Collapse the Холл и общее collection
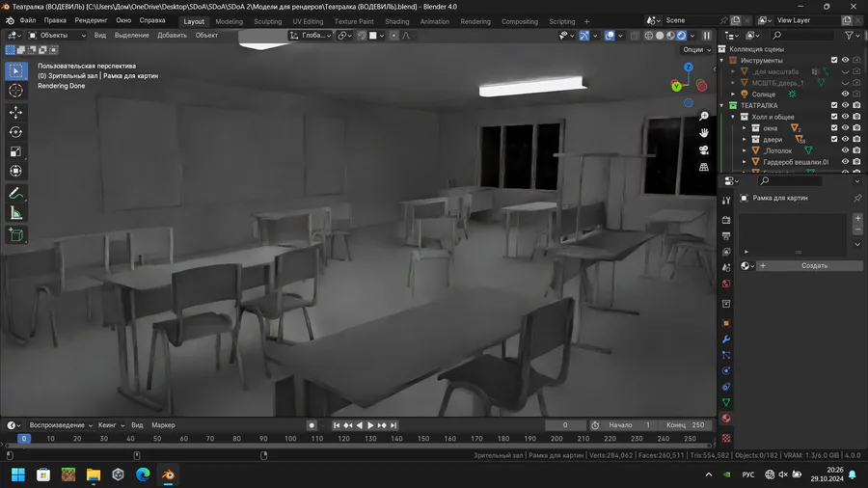The width and height of the screenshot is (868, 488). [x=733, y=117]
